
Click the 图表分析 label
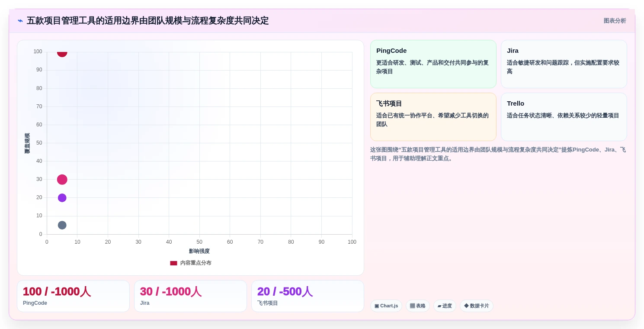pos(615,21)
